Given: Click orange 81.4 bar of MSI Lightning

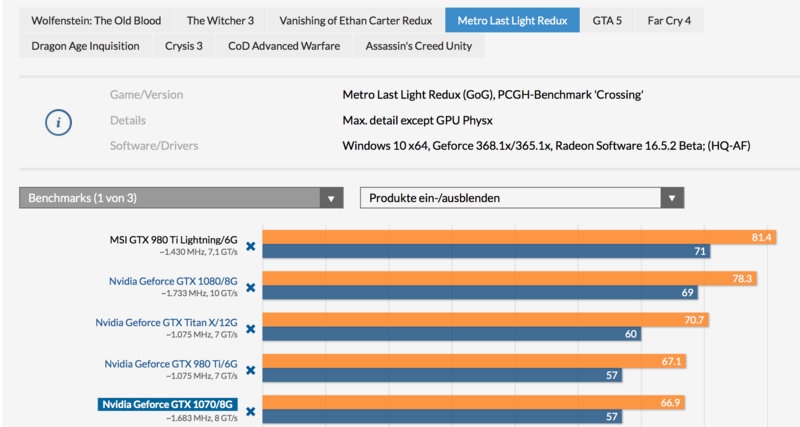Looking at the screenshot, I should pos(519,237).
